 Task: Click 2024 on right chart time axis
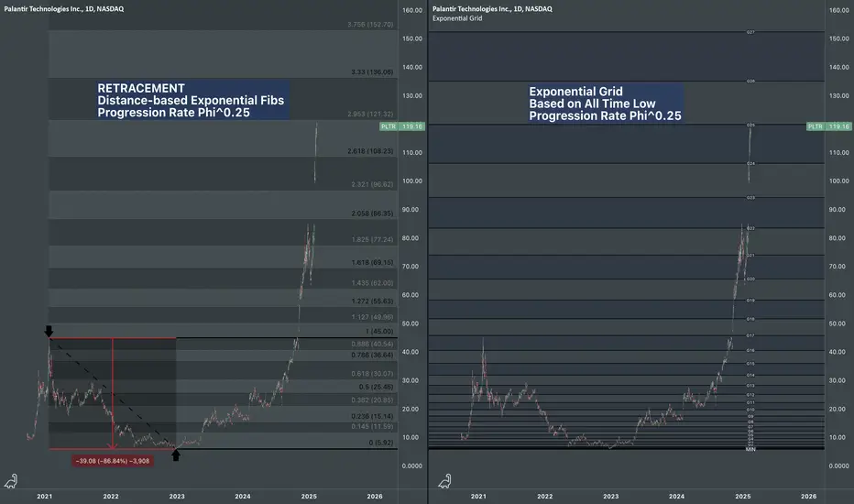pos(676,497)
